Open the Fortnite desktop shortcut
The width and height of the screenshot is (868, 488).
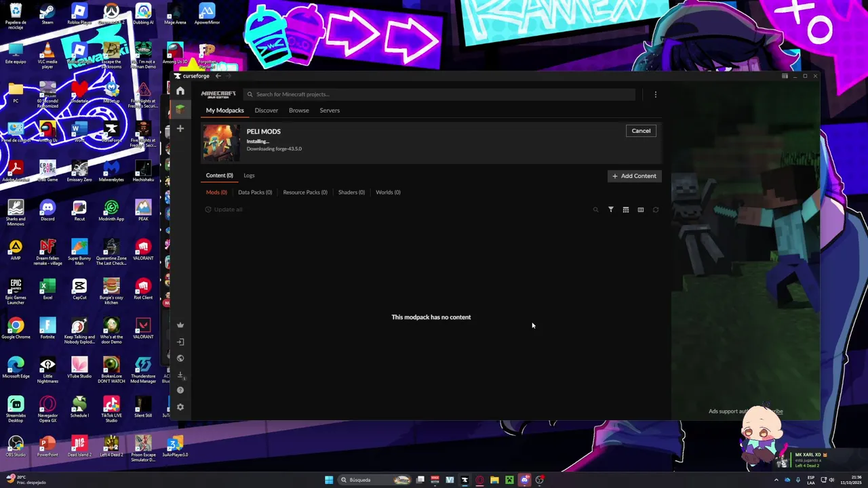[47, 328]
